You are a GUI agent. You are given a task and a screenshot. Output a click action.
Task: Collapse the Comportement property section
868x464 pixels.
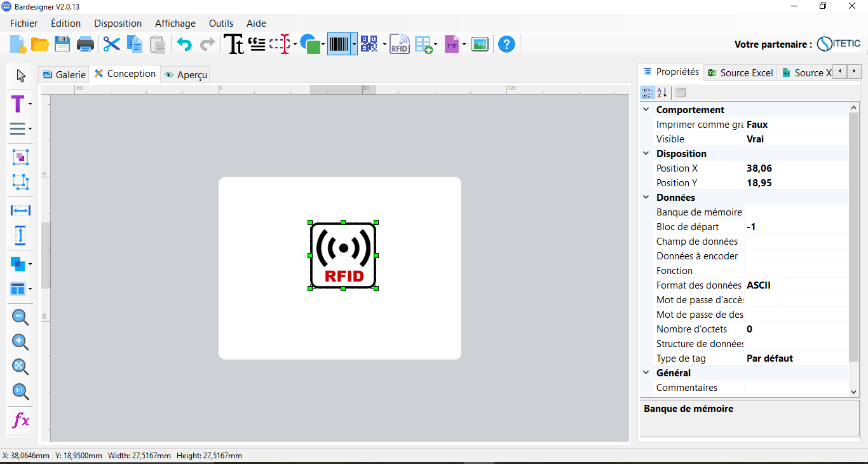coord(646,110)
